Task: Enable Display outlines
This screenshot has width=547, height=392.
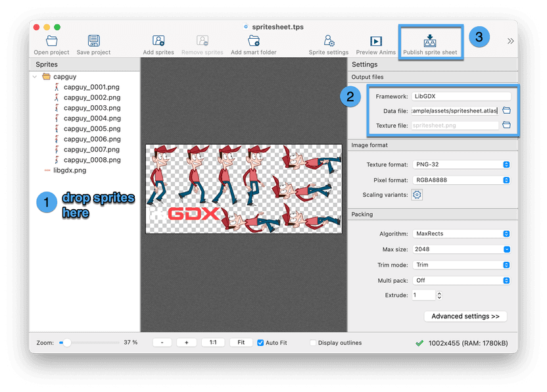Action: click(x=313, y=342)
